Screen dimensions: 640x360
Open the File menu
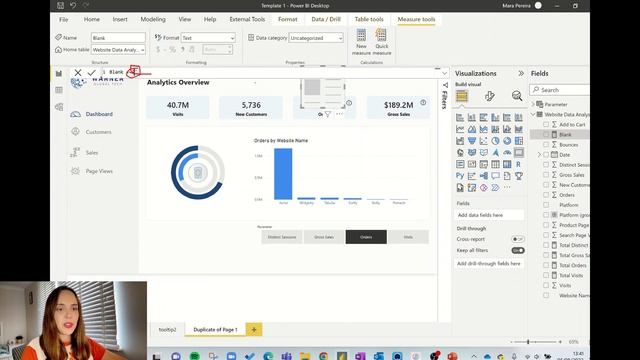pyautogui.click(x=64, y=19)
